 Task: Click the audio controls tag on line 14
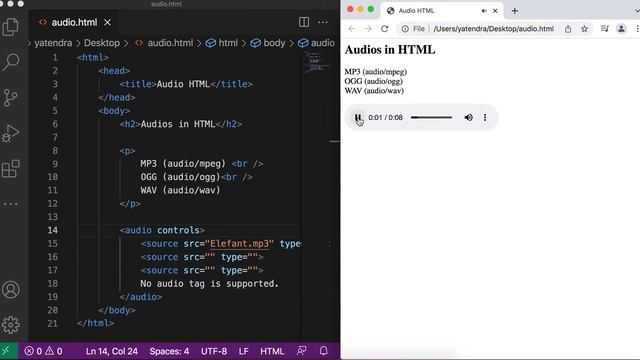tap(162, 230)
